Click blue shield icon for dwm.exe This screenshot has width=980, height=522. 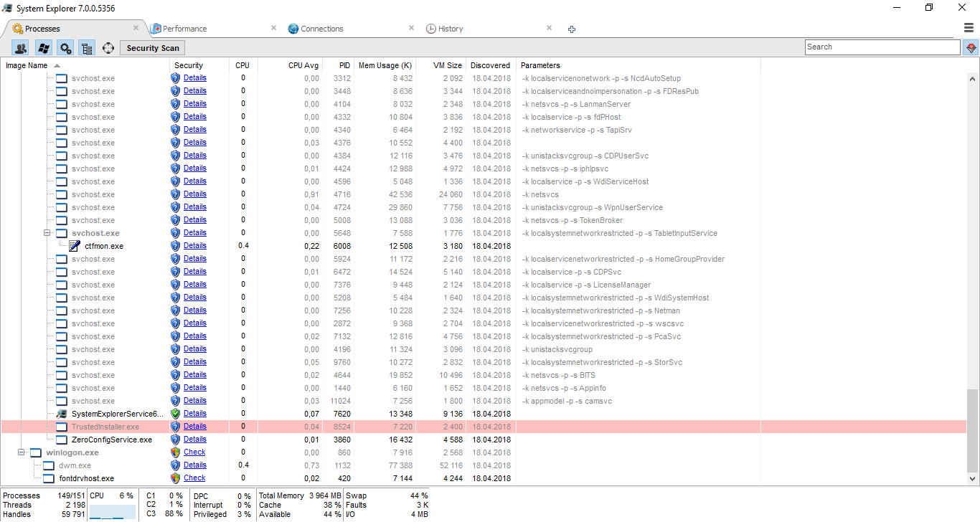[x=175, y=465]
